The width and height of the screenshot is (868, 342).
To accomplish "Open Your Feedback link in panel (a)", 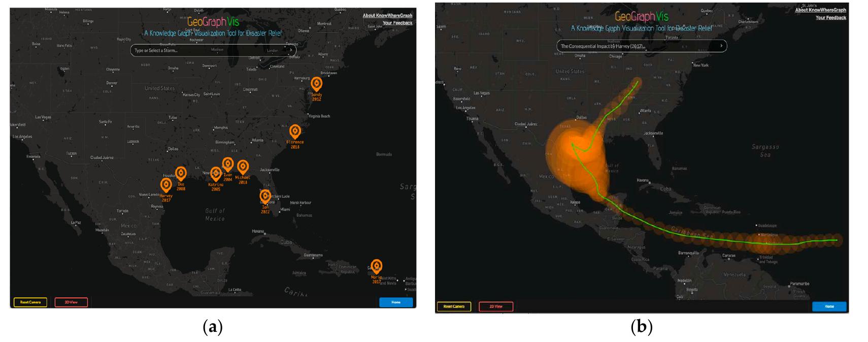I will (397, 23).
